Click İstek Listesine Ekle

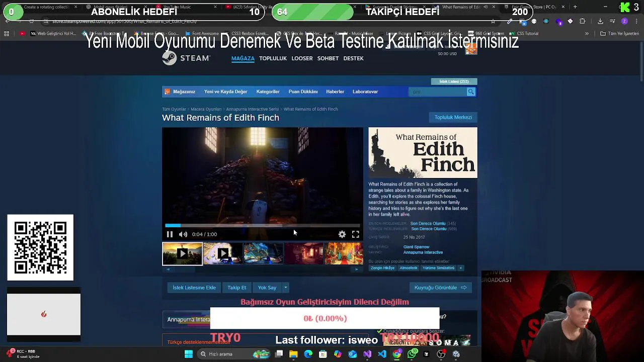click(x=194, y=288)
